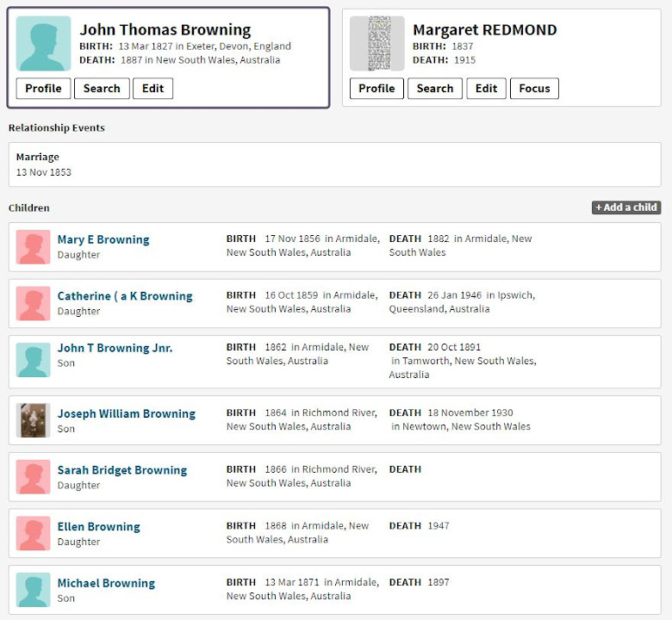Open Joseph William Browning link
This screenshot has width=672, height=620.
127,413
